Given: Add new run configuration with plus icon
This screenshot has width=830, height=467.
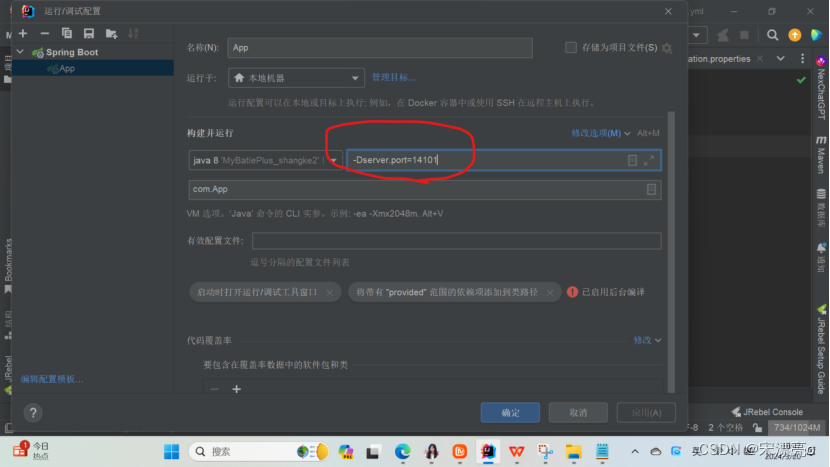Looking at the screenshot, I should [x=23, y=33].
